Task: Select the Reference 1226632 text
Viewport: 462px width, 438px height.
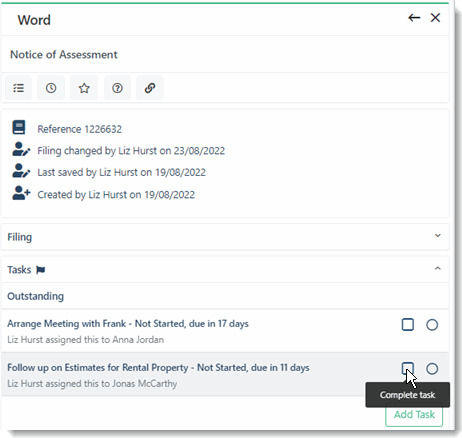Action: [x=80, y=129]
